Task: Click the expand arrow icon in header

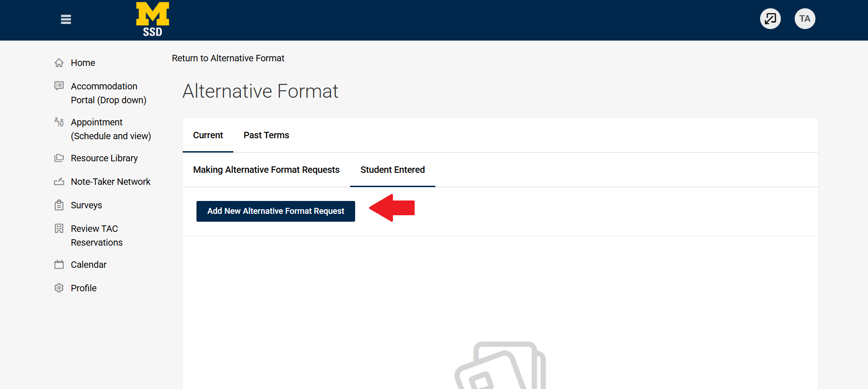Action: tap(770, 19)
